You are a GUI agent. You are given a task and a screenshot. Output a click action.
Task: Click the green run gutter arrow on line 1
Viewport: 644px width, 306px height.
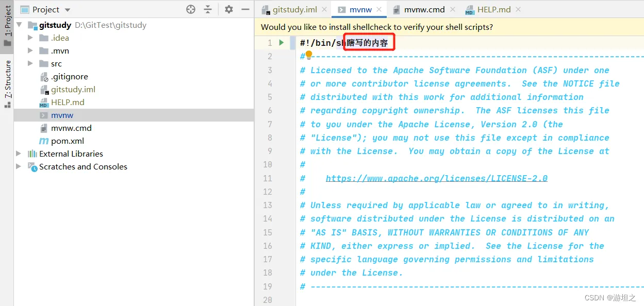[x=282, y=43]
